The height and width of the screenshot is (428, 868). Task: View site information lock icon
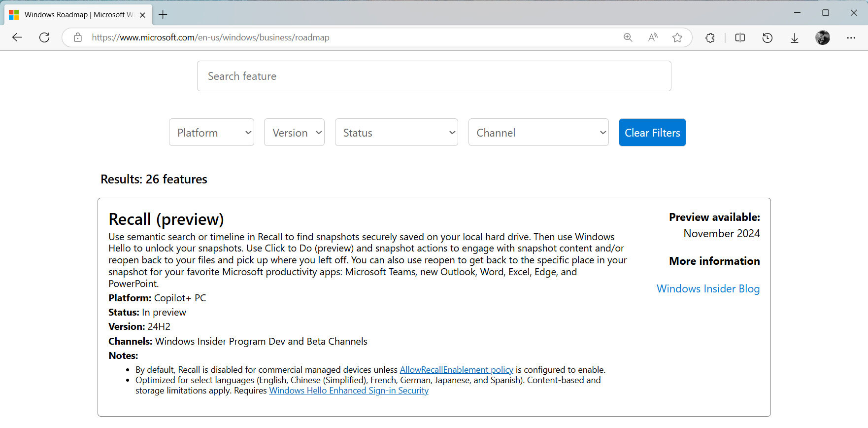tap(78, 37)
